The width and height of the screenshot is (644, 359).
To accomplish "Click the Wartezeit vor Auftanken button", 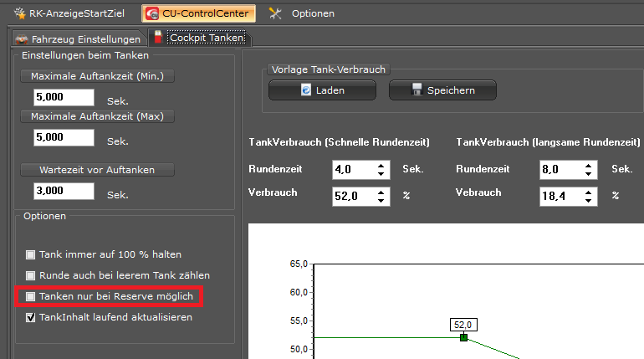I will click(97, 170).
